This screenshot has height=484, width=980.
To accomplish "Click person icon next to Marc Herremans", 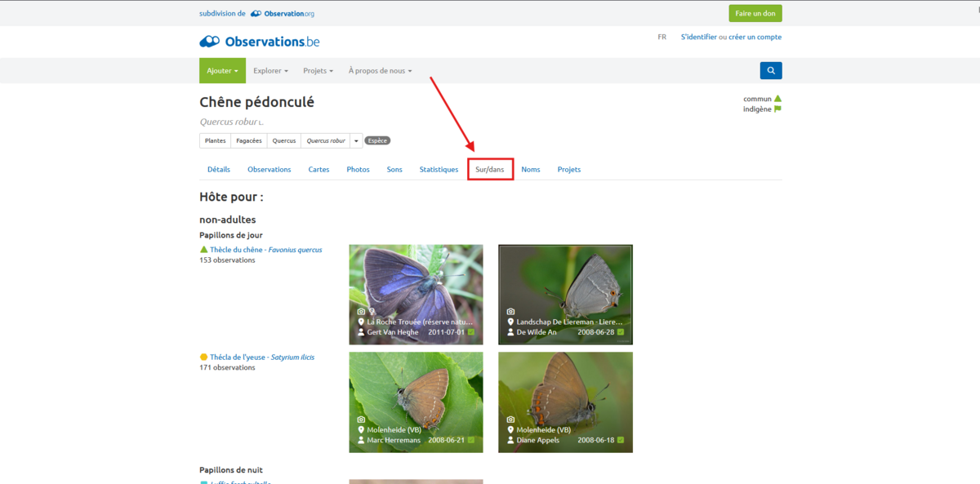I will [361, 440].
